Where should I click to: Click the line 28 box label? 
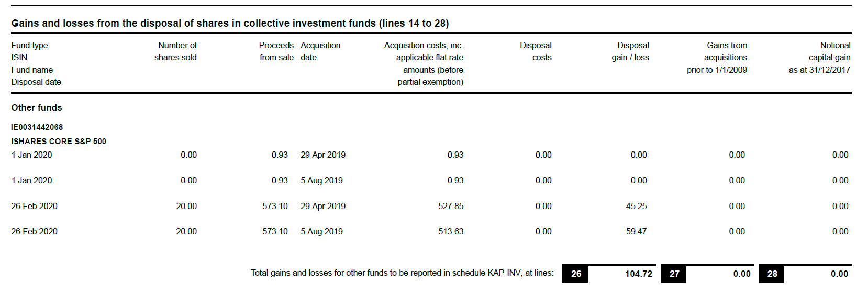(x=772, y=274)
